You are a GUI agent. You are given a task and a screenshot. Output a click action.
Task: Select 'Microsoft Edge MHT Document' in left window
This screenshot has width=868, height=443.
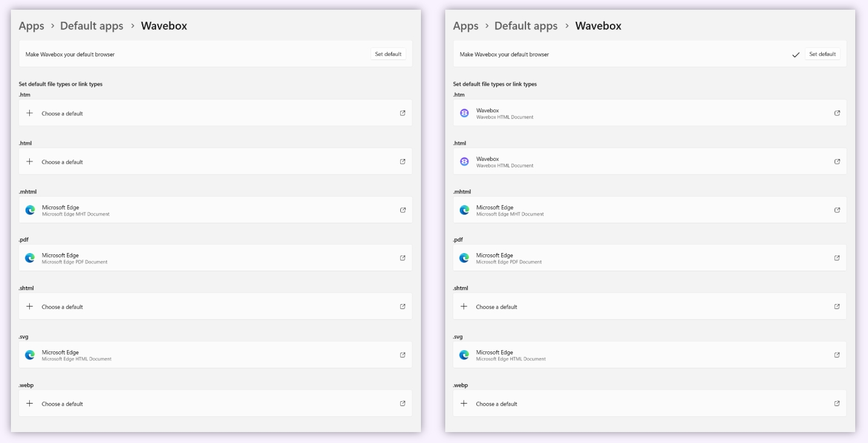click(x=76, y=214)
